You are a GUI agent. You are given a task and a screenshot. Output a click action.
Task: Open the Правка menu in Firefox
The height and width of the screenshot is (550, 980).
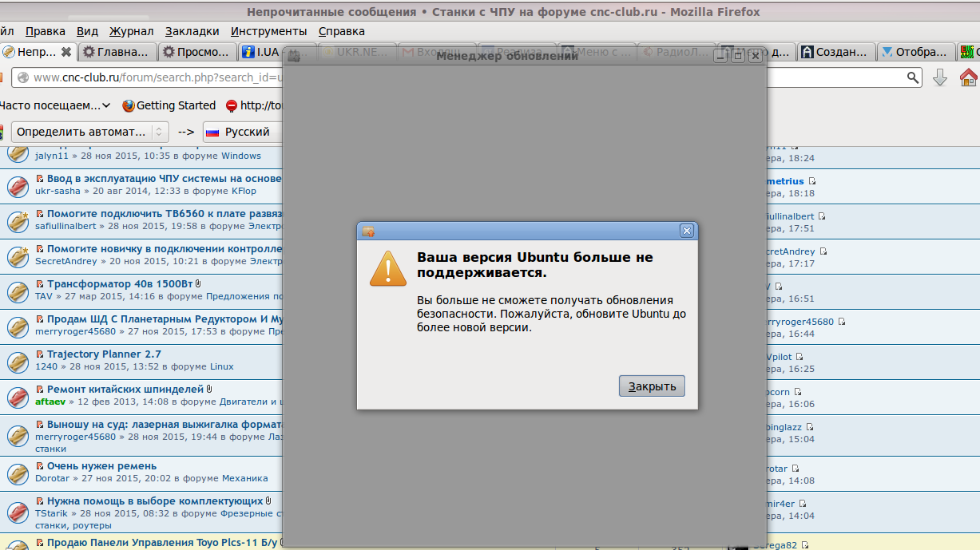click(46, 31)
